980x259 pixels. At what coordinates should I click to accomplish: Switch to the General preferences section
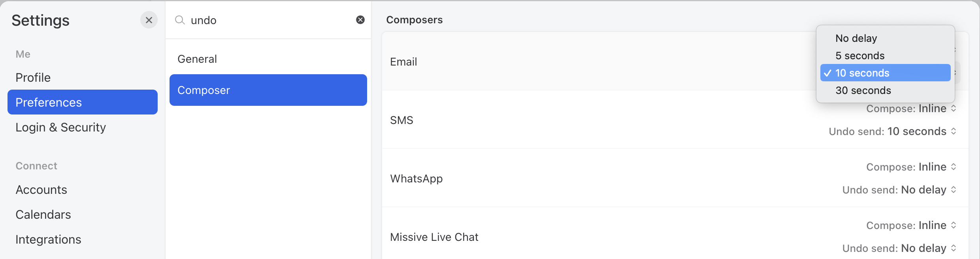click(197, 59)
